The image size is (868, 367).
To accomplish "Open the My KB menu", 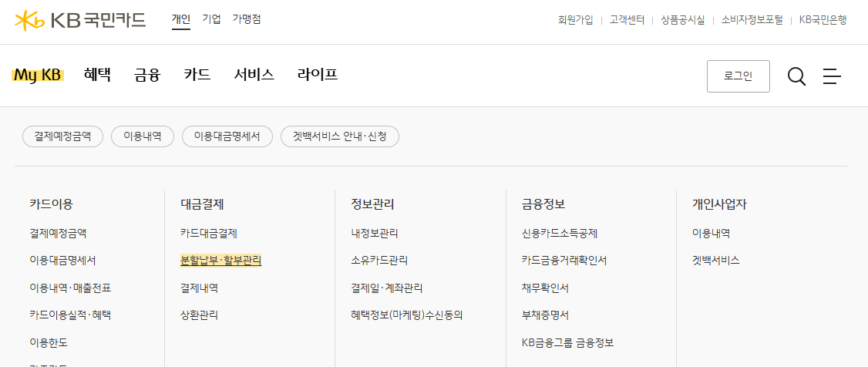I will (x=38, y=75).
